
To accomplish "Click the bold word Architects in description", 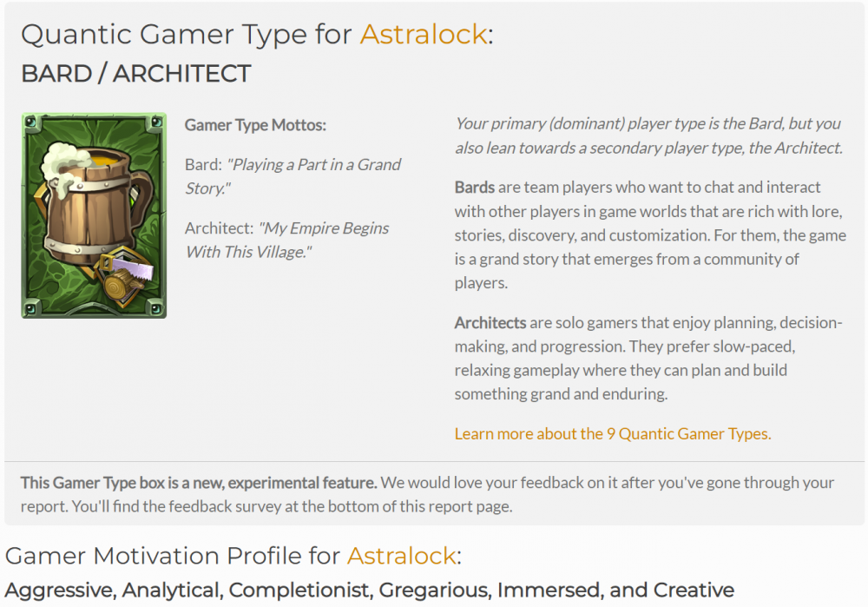I will pos(490,323).
